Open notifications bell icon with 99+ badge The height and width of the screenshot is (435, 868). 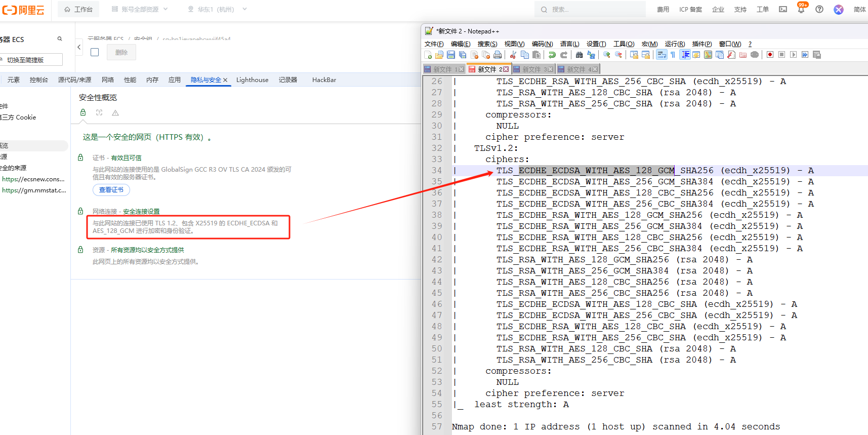801,9
